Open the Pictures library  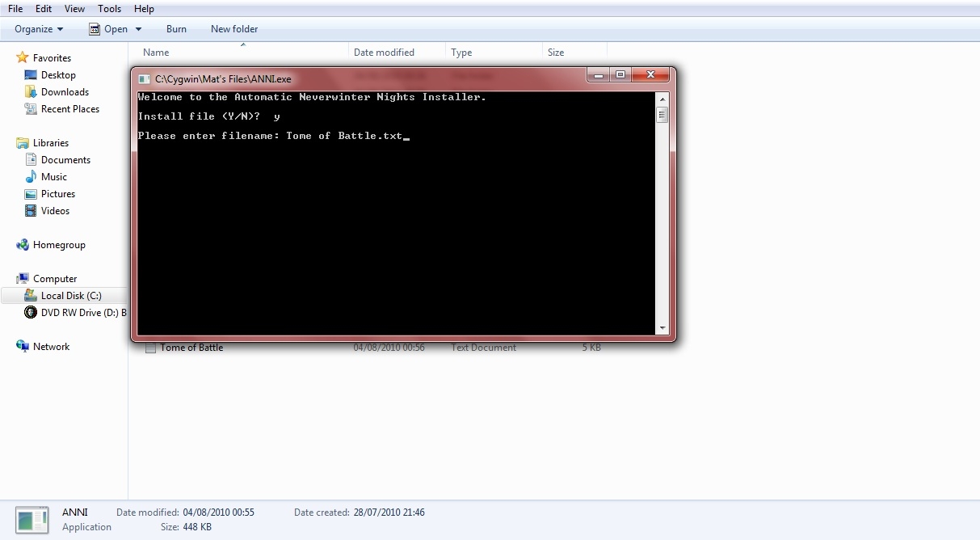(57, 194)
